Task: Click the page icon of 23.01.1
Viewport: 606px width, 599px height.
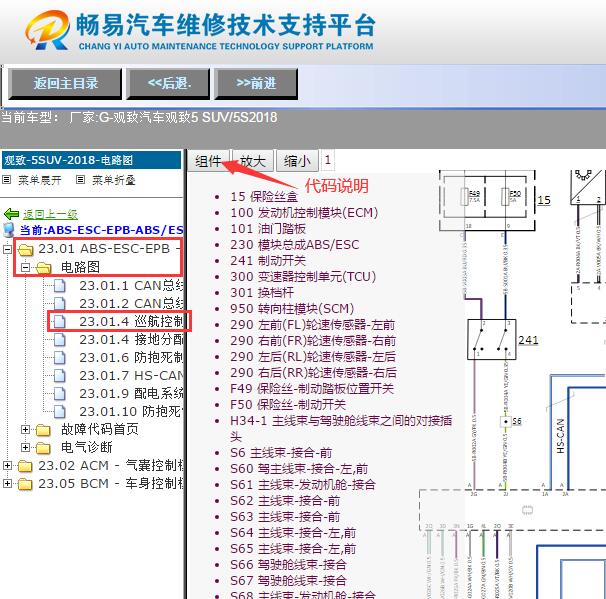Action: click(59, 286)
